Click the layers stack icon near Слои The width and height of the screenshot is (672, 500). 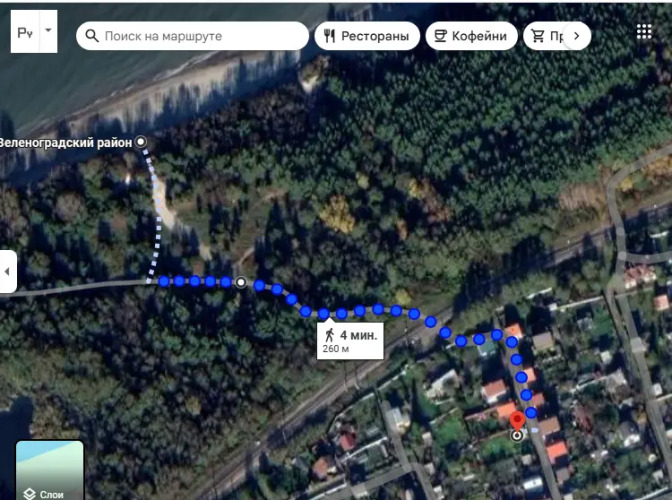(29, 494)
